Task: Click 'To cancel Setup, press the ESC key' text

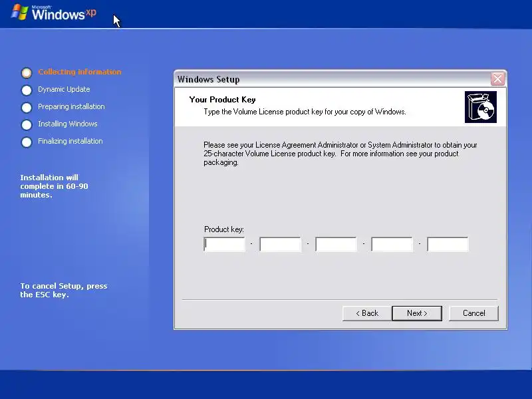Action: 64,290
